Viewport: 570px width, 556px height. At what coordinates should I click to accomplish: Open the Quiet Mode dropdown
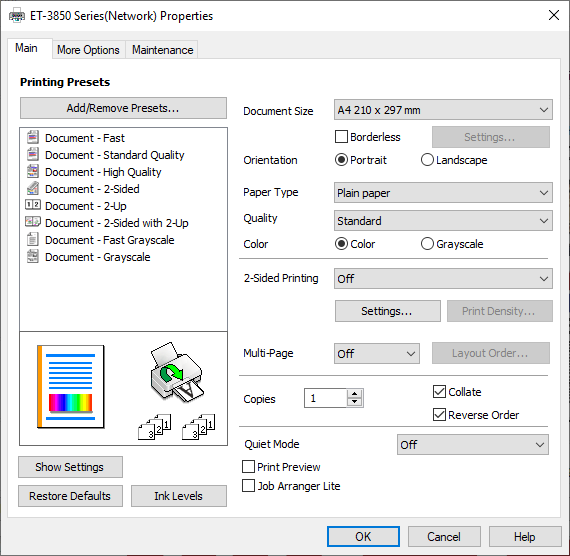pyautogui.click(x=473, y=444)
